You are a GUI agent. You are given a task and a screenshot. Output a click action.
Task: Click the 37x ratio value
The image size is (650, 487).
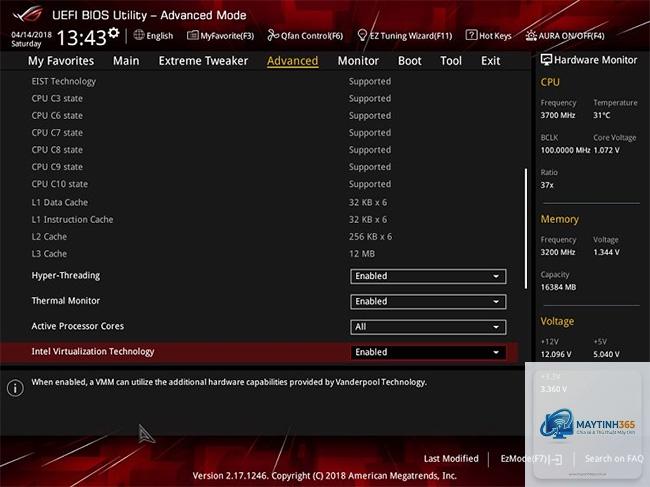point(547,185)
